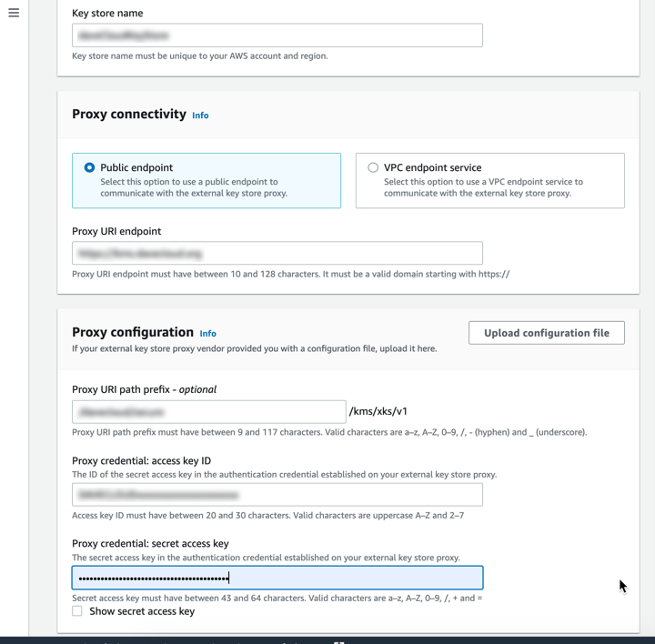
Task: Click the "Proxy URI endpoint" field label
Action: click(116, 231)
